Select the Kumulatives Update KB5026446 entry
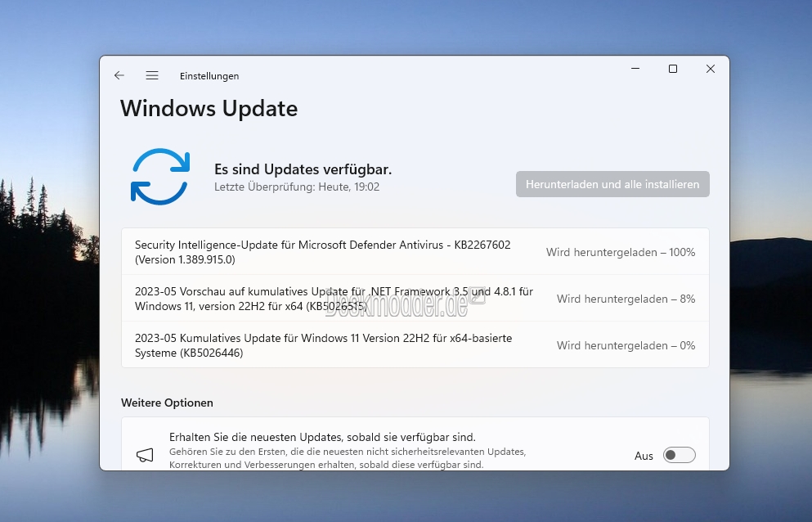This screenshot has height=522, width=812. [x=415, y=345]
